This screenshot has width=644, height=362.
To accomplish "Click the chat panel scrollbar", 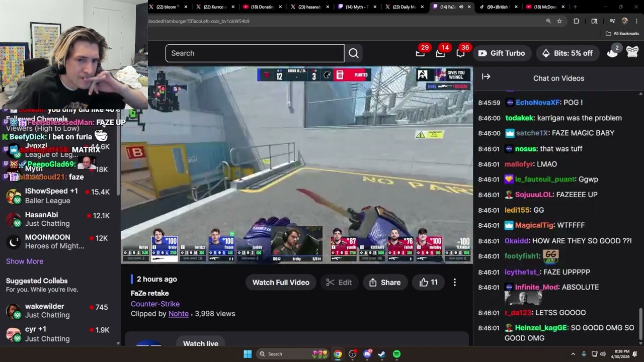I will (x=640, y=323).
